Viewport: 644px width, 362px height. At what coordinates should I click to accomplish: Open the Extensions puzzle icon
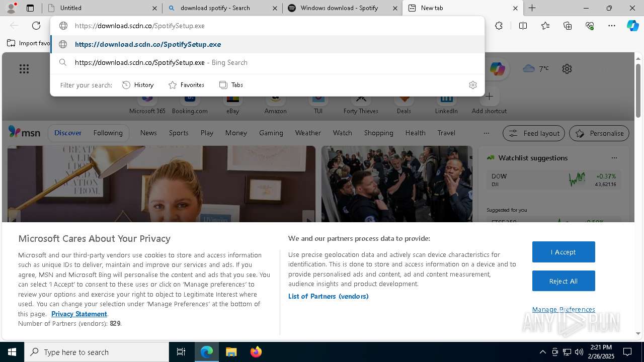pos(499,26)
